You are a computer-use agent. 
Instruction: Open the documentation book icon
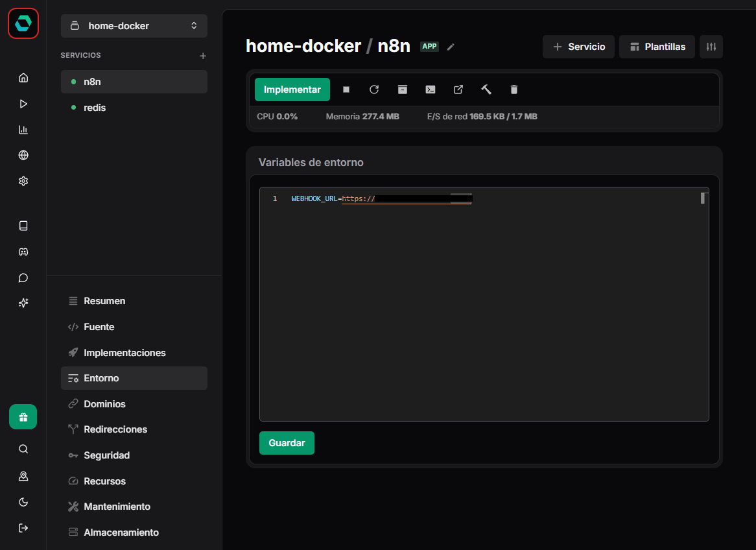(x=23, y=226)
